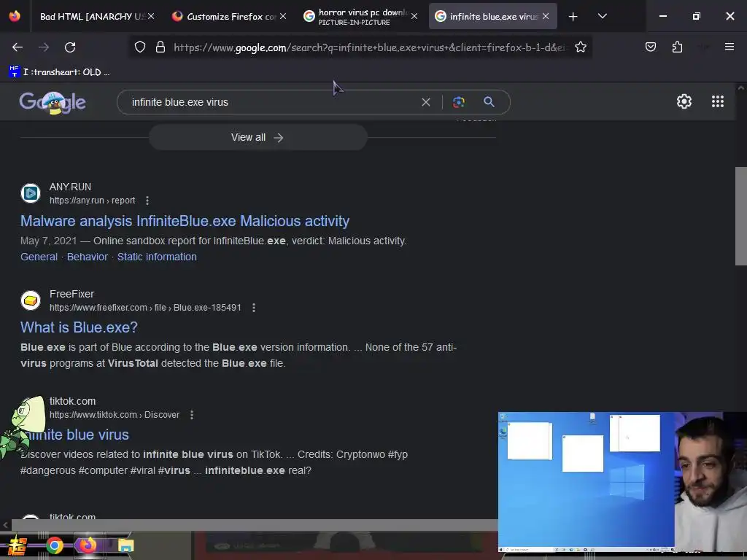Open Malware analysis InfiniteBlue.exe result
The image size is (747, 560).
tap(185, 221)
